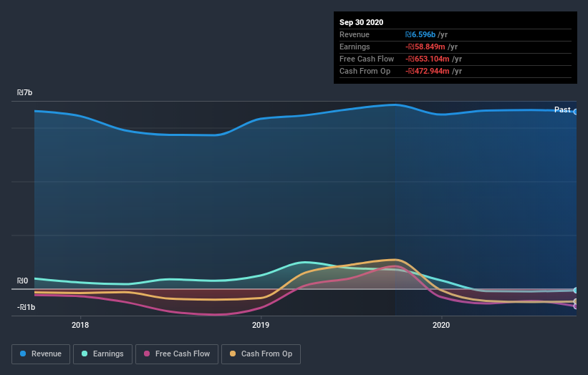The width and height of the screenshot is (588, 375).
Task: Click the 2019 x-axis label
Action: click(x=261, y=325)
